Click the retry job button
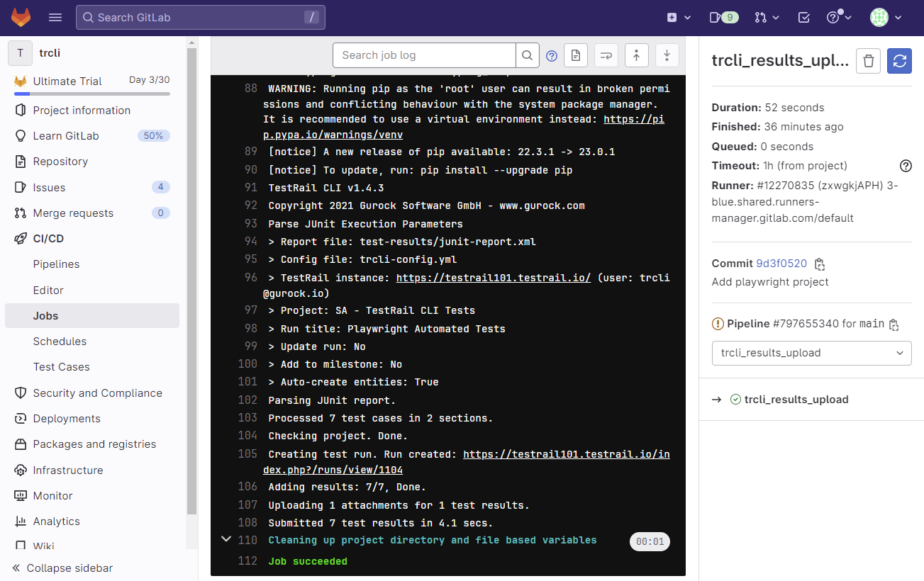924x581 pixels. 899,61
